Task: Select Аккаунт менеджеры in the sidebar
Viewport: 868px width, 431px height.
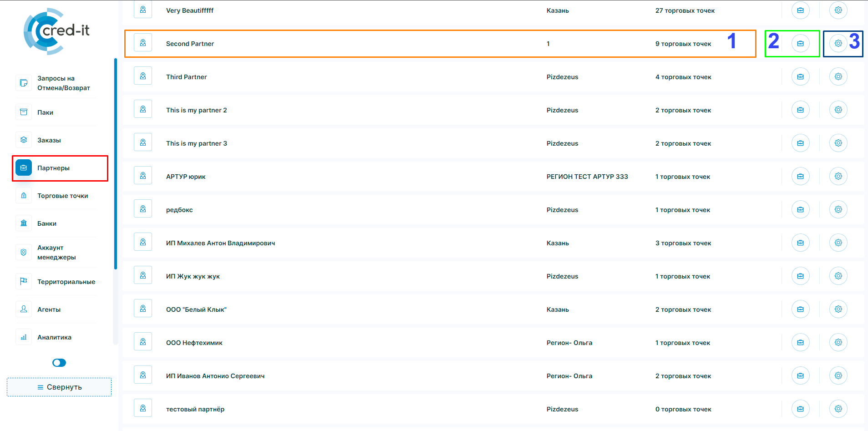Action: 56,252
